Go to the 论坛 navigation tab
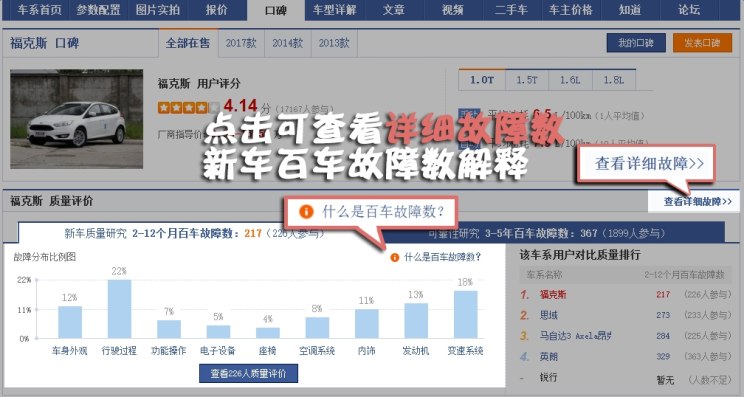Screen dimensions: 744x397 click(688, 9)
